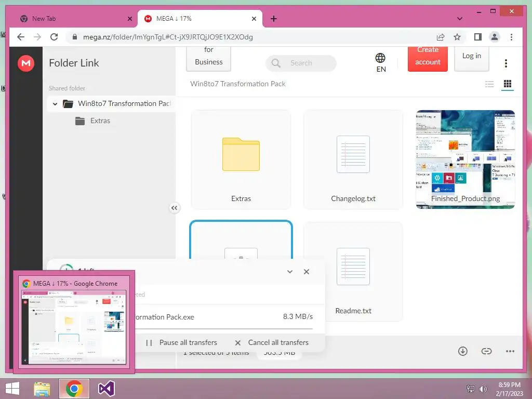Viewport: 532px width, 399px height.
Task: Select the Changelog.txt file
Action: tap(353, 159)
